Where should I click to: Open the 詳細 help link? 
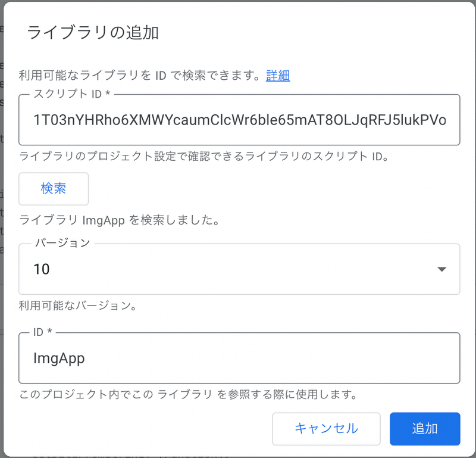[x=278, y=76]
